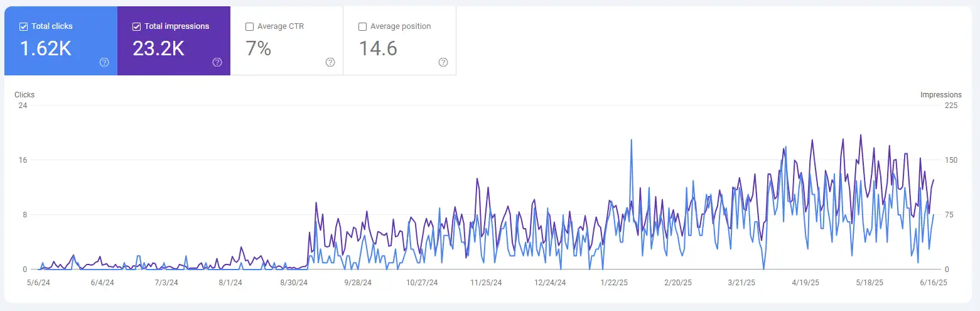Screen dimensions: 980x311
Task: Select the 7% Average CTR value
Action: [x=258, y=48]
